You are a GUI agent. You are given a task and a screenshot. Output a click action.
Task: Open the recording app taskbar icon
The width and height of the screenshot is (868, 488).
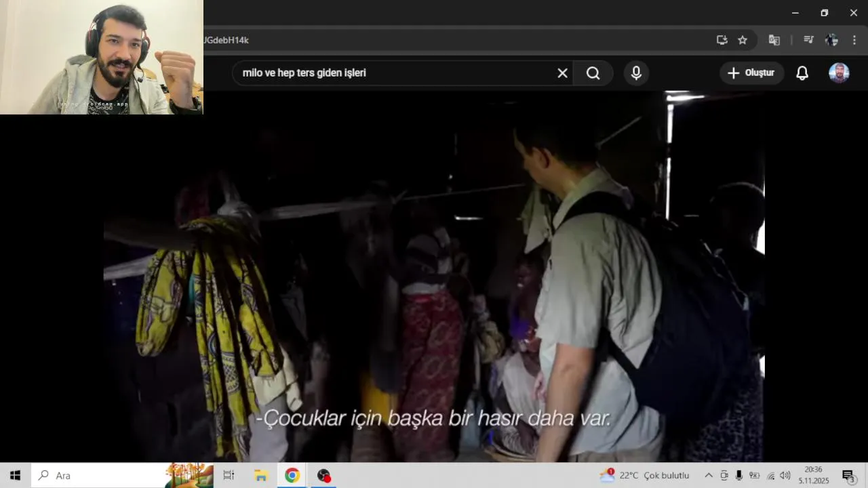[x=323, y=475]
